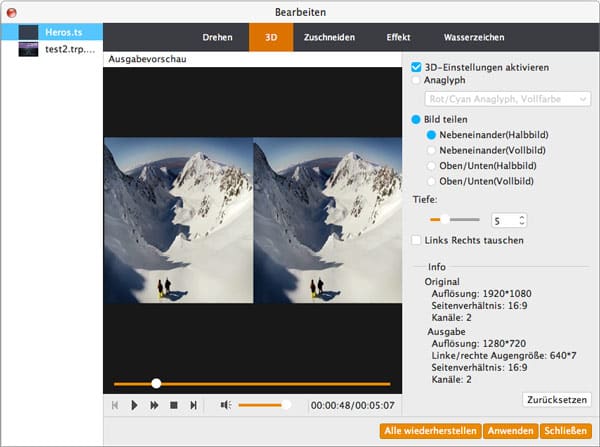Image resolution: width=600 pixels, height=447 pixels.
Task: Disable 3D-Einstellungen aktivieren checkbox
Action: (x=418, y=67)
